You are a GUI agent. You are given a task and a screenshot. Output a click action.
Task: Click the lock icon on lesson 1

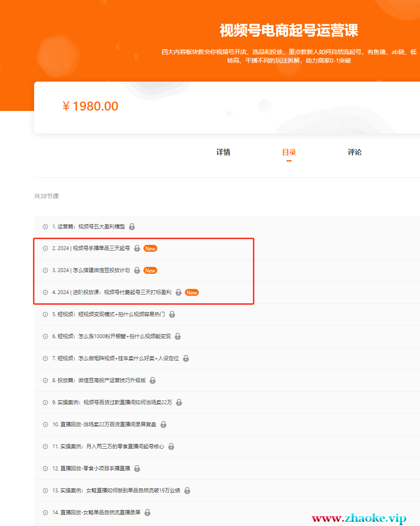tap(132, 227)
